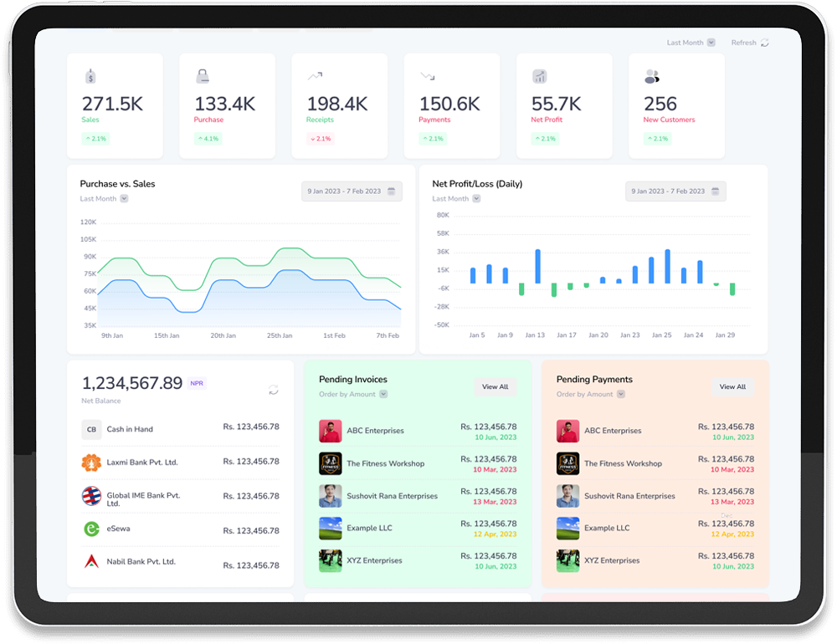The width and height of the screenshot is (837, 644).
Task: Click View All in Pending Invoices
Action: coord(495,386)
